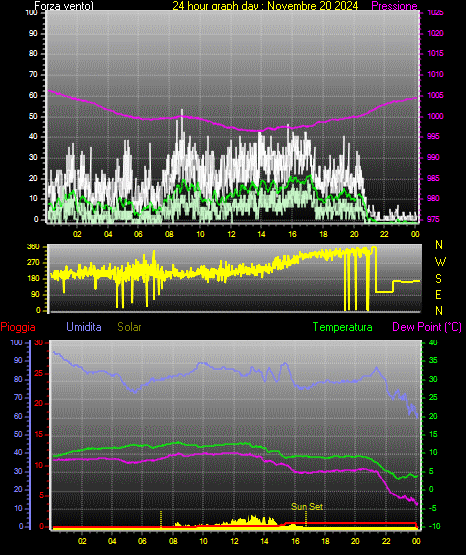Click the 50 wind speed axis value
The image size is (466, 555).
(33, 116)
